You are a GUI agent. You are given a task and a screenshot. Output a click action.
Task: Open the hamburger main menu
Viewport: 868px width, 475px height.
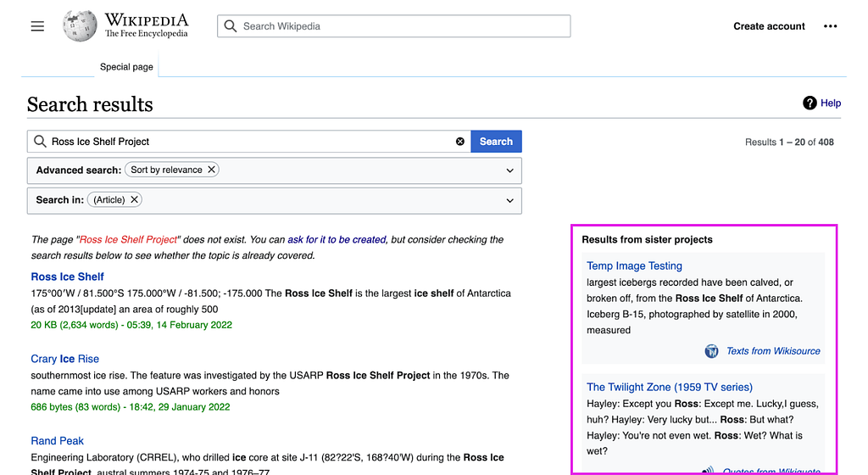37,26
